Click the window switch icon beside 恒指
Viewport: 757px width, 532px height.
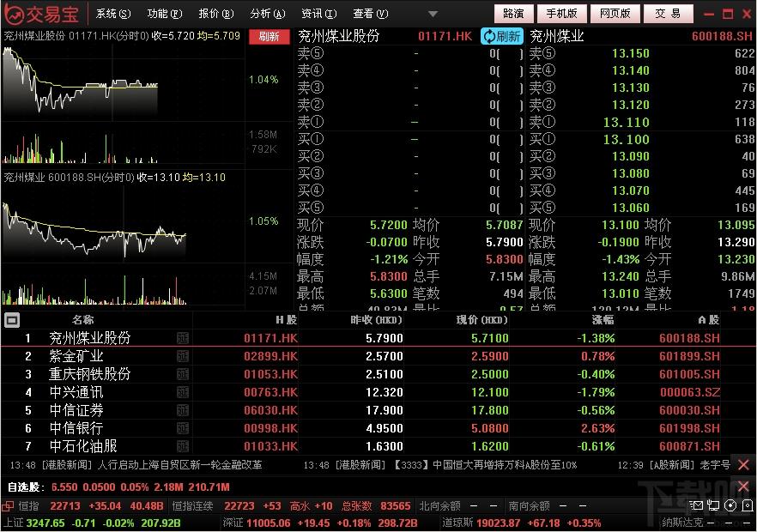pos(8,506)
